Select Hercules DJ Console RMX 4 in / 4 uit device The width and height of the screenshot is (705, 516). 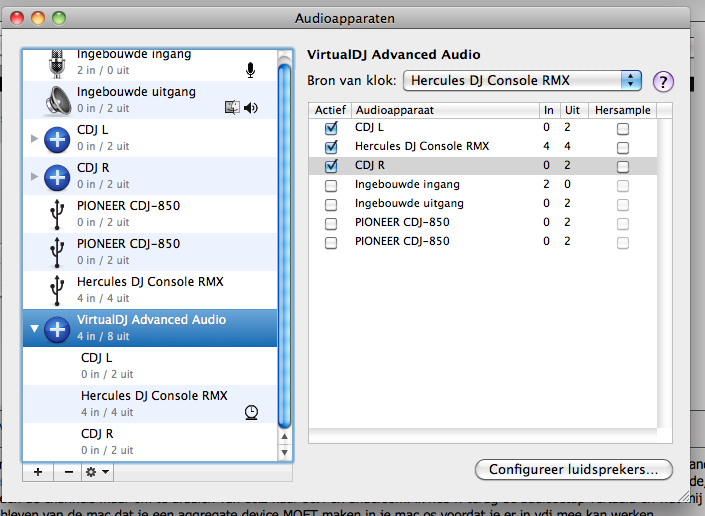pyautogui.click(x=150, y=290)
